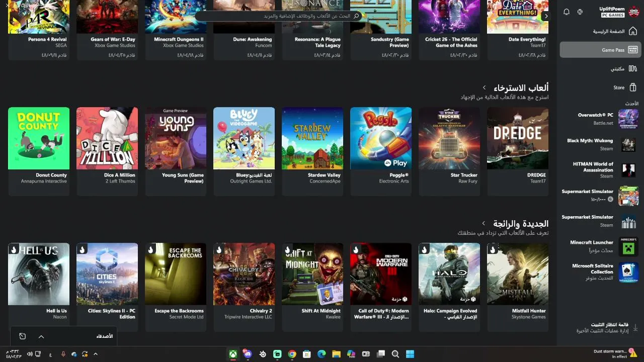
Task: Open the Shift At Midnight game tile
Action: (312, 287)
